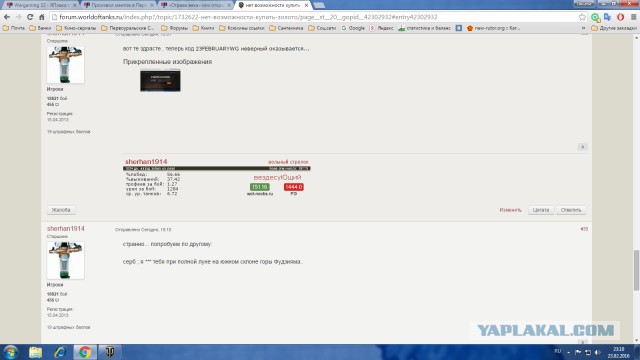Open the Книги bookmark folder
The height and width of the screenshot is (360, 640).
[x=203, y=28]
